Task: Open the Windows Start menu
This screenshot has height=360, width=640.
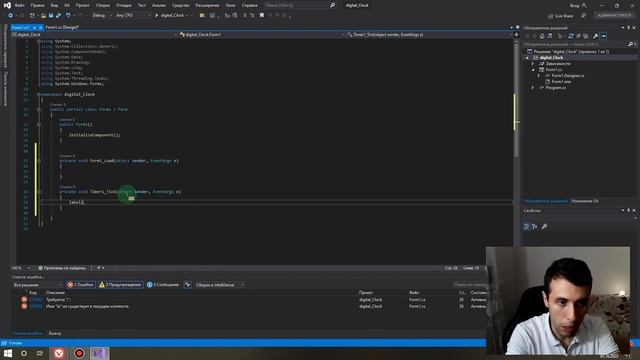Action: coord(7,353)
